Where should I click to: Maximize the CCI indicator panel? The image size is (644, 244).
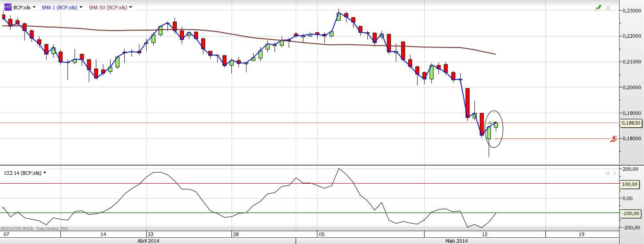tap(608, 173)
